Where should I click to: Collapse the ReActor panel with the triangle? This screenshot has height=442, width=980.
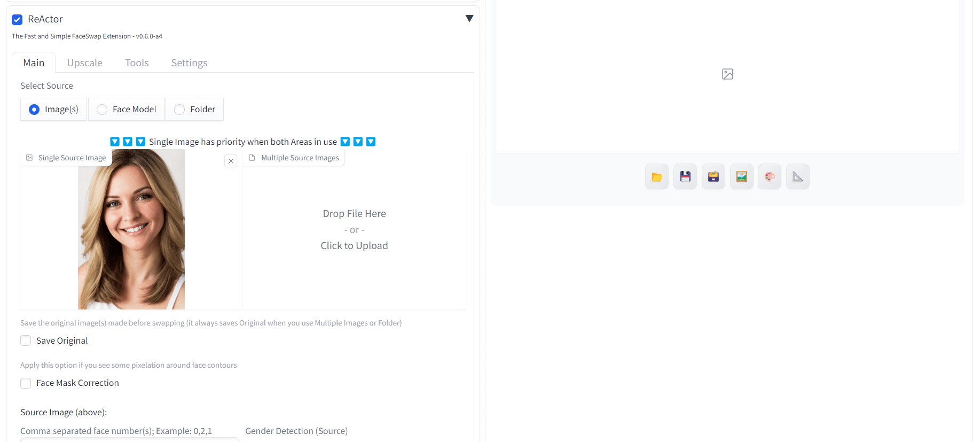coord(469,19)
